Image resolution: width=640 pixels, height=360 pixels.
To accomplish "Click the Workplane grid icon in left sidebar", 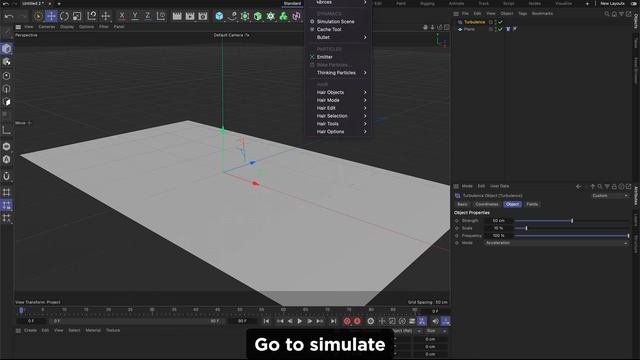I will [x=7, y=192].
